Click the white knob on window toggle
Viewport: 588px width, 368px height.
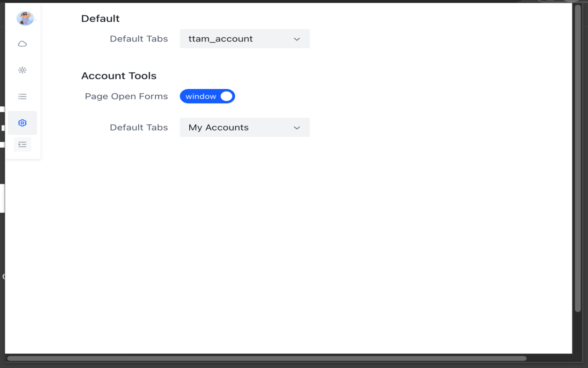(x=226, y=96)
